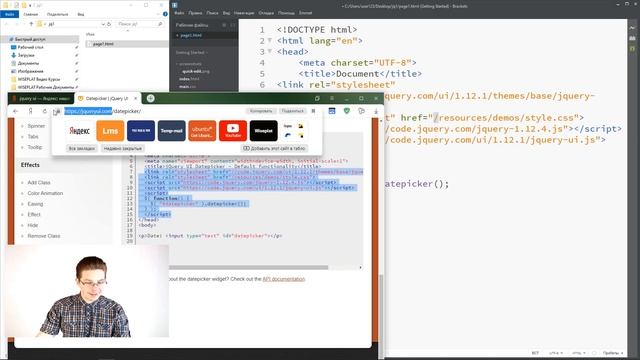Open the 'Tooltip' widget link
This screenshot has height=360, width=640.
click(x=35, y=147)
